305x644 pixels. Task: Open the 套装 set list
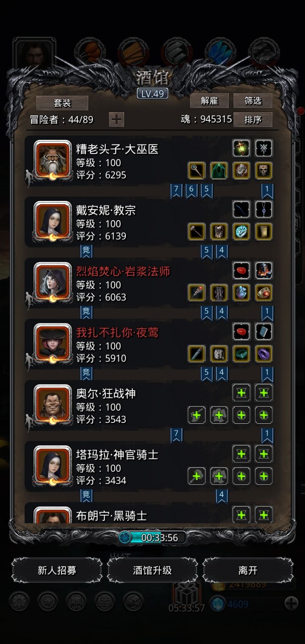[x=62, y=103]
